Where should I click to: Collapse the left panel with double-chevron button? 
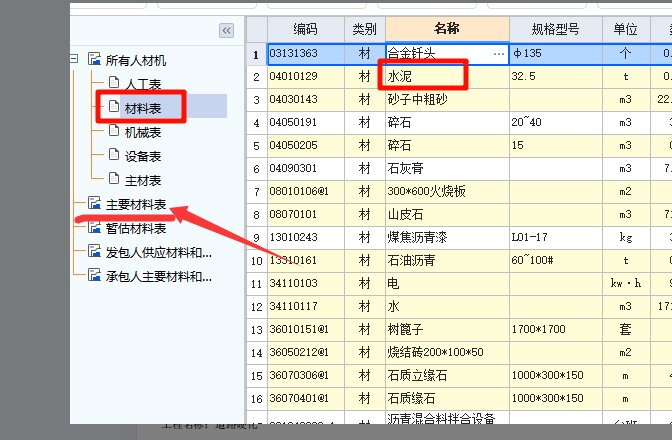[x=226, y=31]
